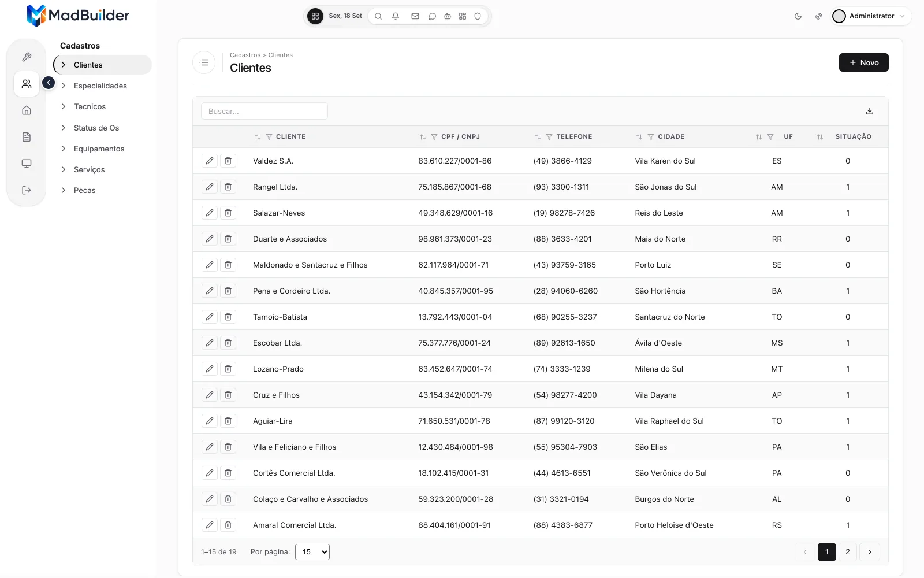The width and height of the screenshot is (924, 578).
Task: Select the wrench icon in sidebar
Action: point(27,57)
